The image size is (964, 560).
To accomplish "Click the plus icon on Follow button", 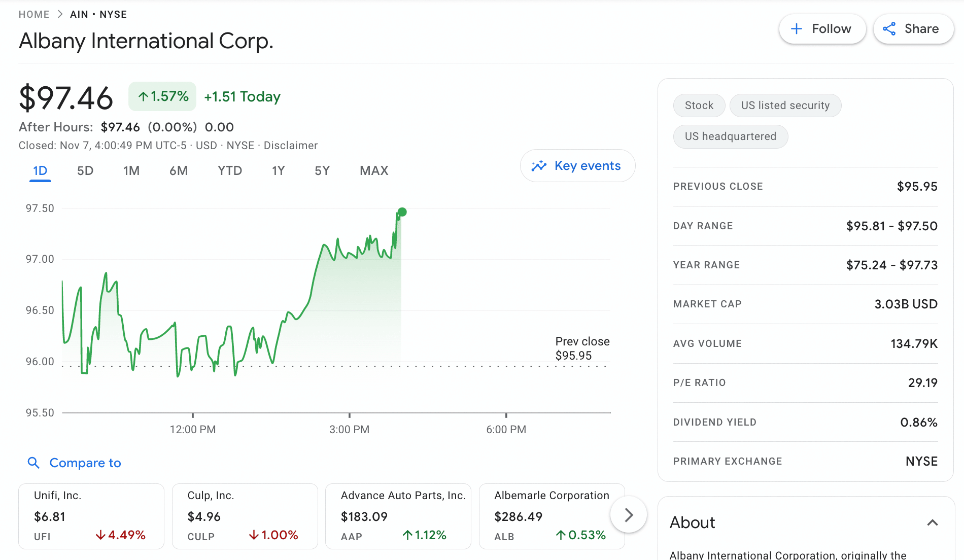I will (x=797, y=29).
